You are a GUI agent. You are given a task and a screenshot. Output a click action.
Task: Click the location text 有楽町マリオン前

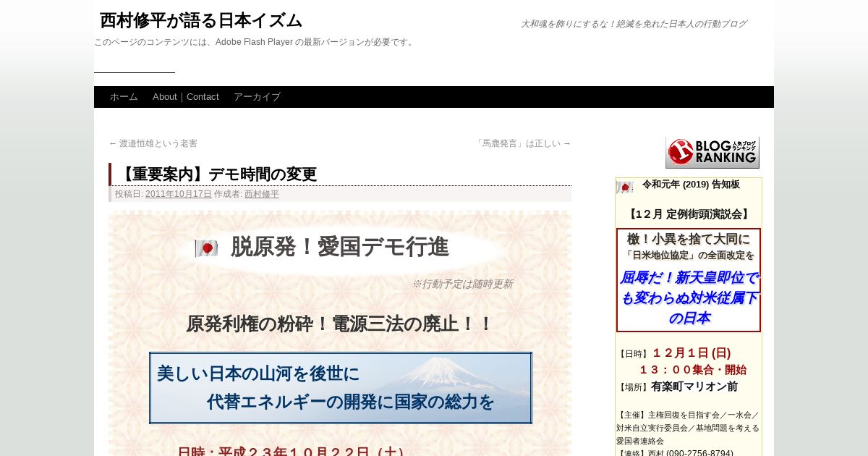pyautogui.click(x=694, y=387)
